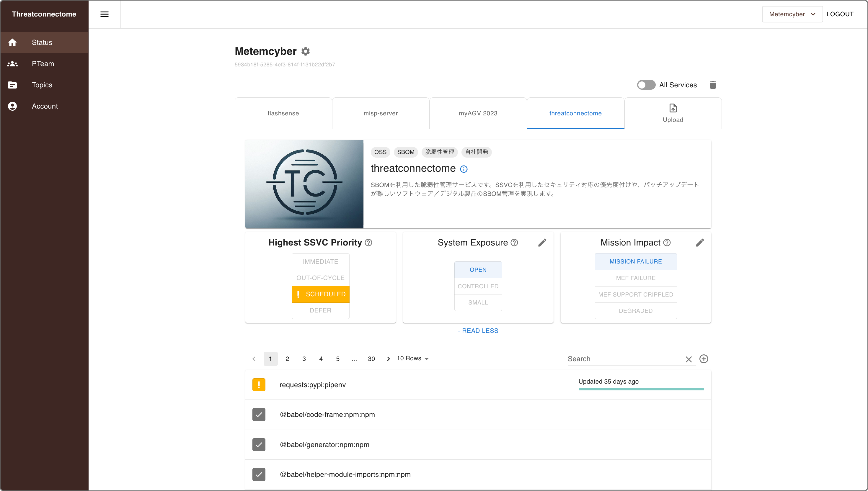This screenshot has height=491, width=868.
Task: Go to next page with right chevron
Action: tap(388, 359)
